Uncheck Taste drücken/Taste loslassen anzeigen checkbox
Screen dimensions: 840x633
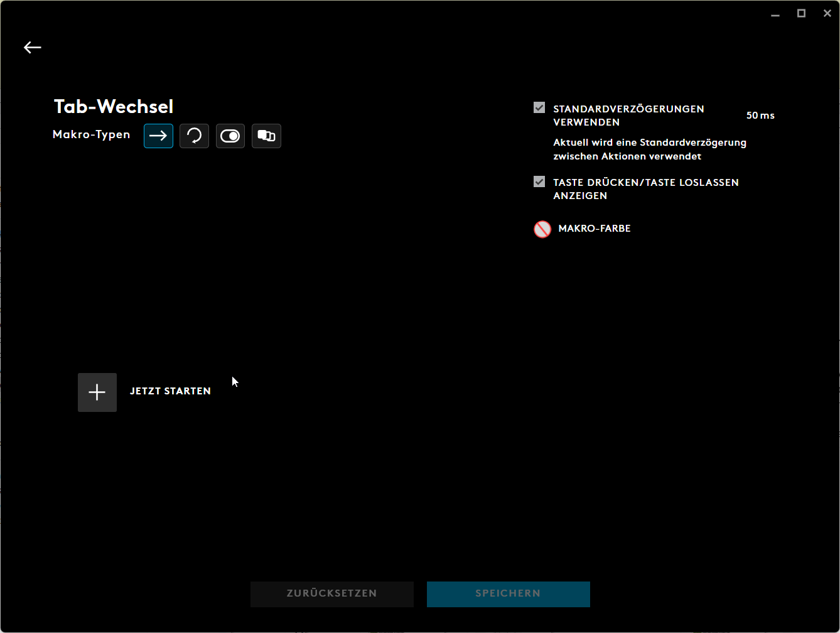[539, 181]
